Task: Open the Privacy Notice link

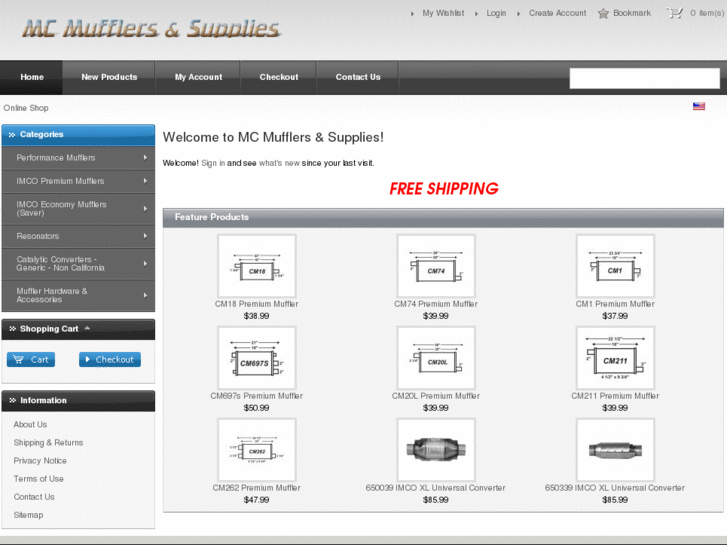Action: click(40, 461)
